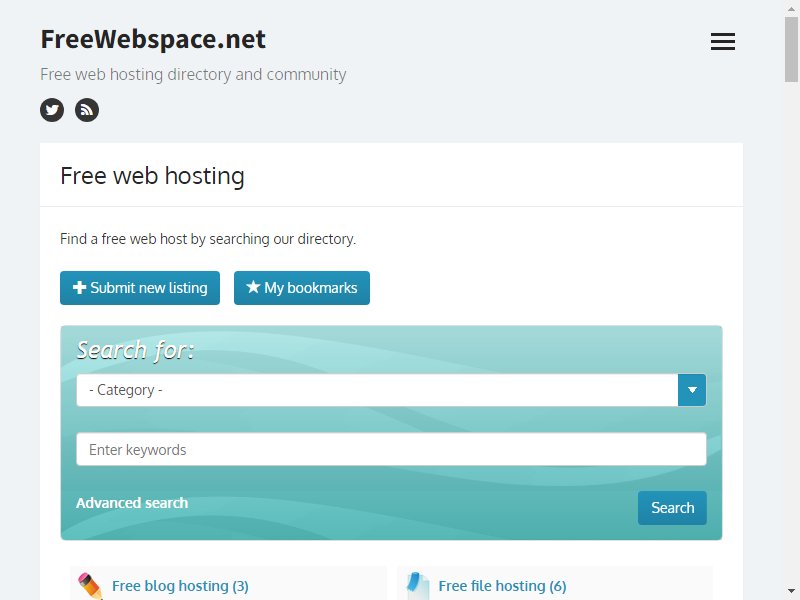The image size is (800, 600).
Task: Open the Category select box
Action: (391, 390)
